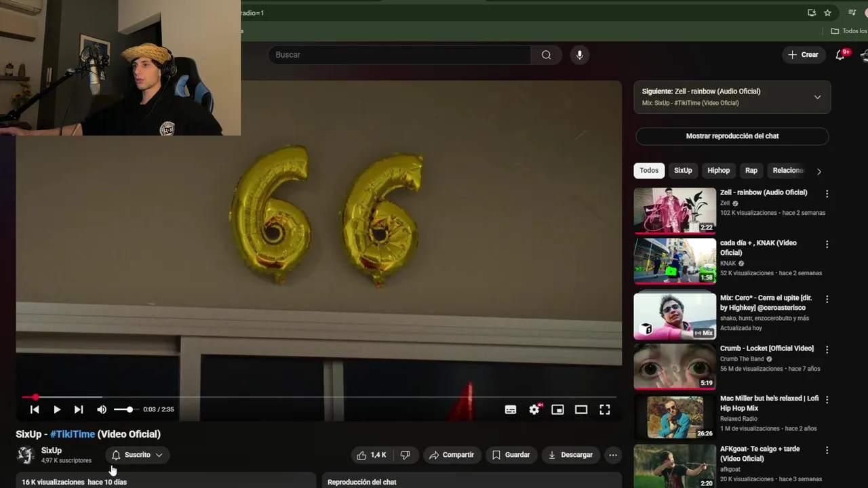Open the notifications bell

click(840, 55)
